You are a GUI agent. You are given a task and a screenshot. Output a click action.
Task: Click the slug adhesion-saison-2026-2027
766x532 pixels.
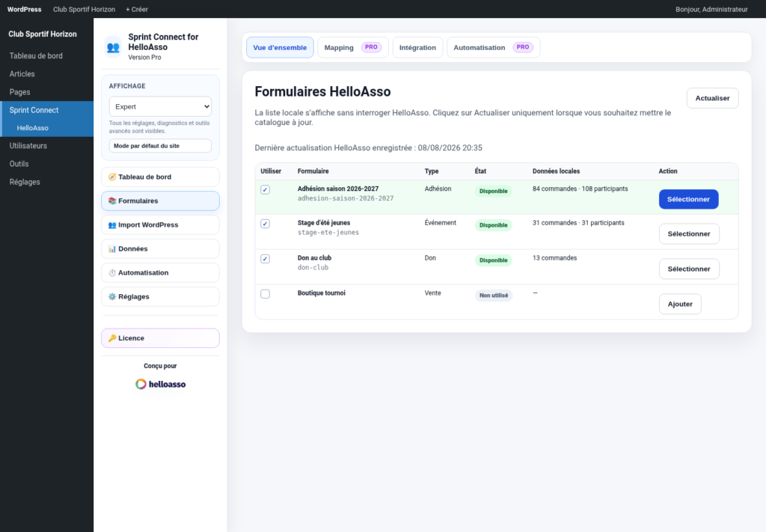click(x=346, y=198)
